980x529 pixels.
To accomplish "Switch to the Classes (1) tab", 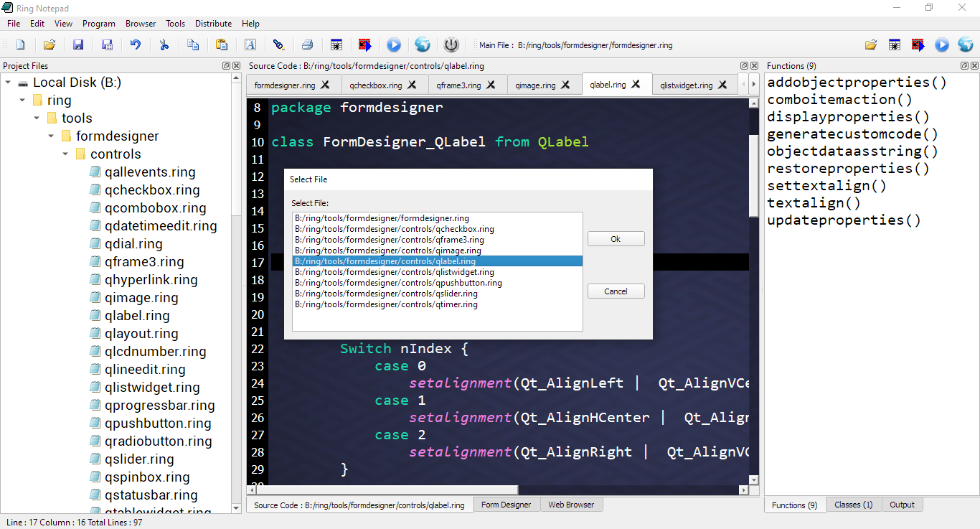I will pos(853,505).
